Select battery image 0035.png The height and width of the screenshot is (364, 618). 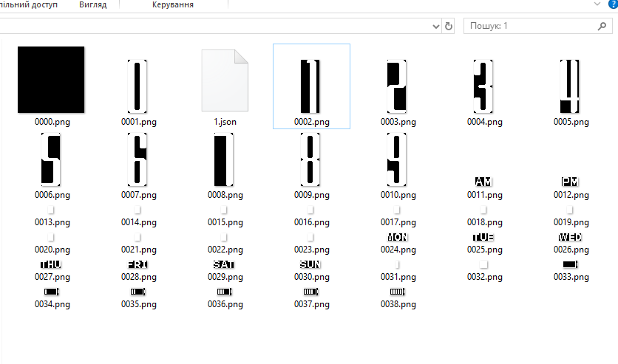tap(137, 292)
